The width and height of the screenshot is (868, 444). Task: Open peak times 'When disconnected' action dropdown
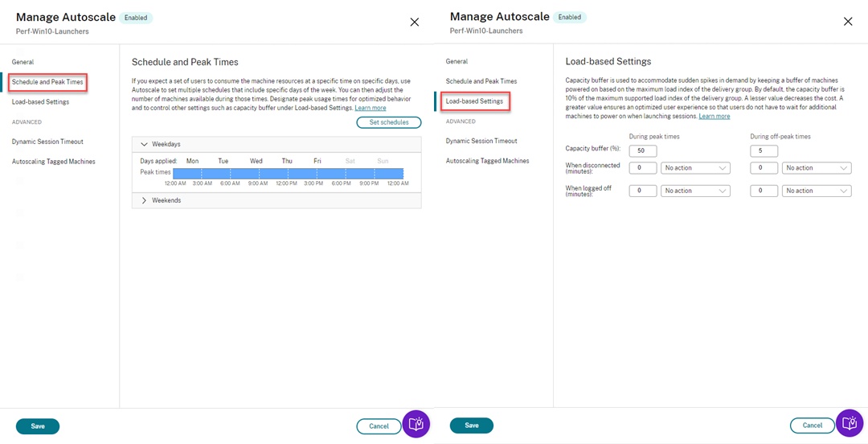695,168
